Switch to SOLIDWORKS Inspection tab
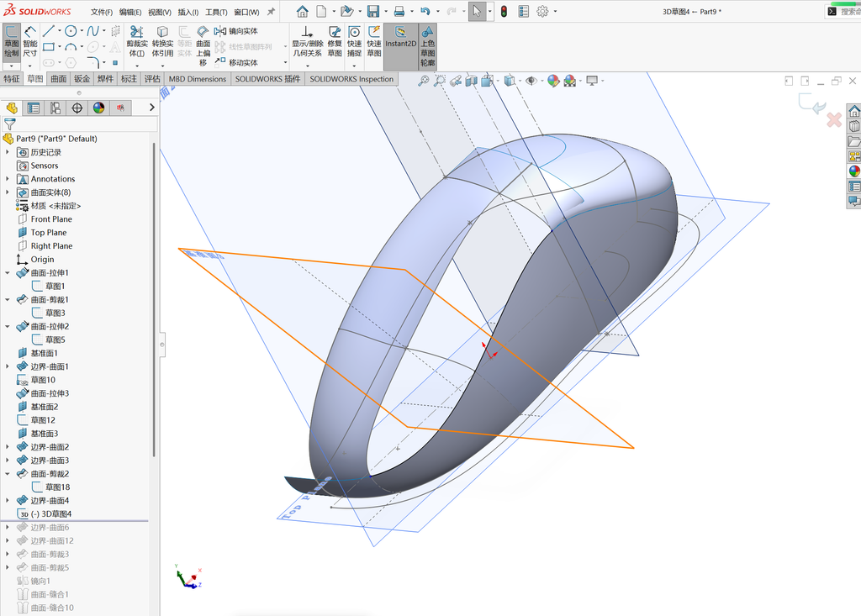 (x=351, y=79)
